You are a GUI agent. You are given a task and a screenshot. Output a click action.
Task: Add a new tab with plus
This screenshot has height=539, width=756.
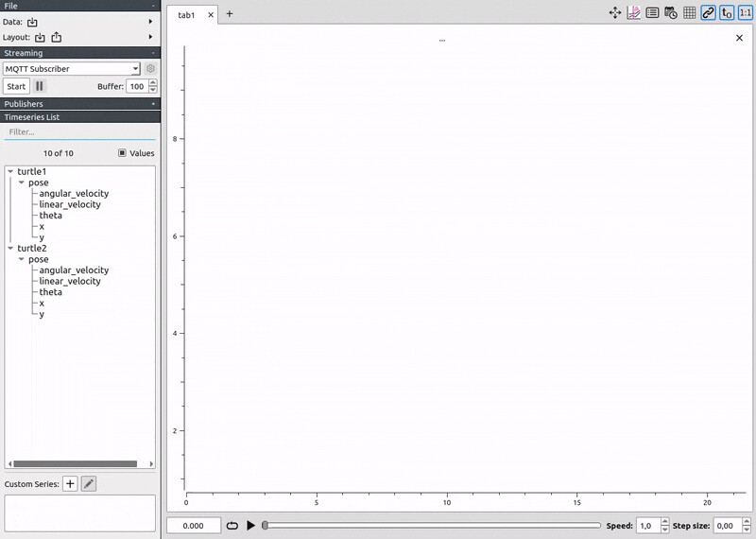(230, 14)
